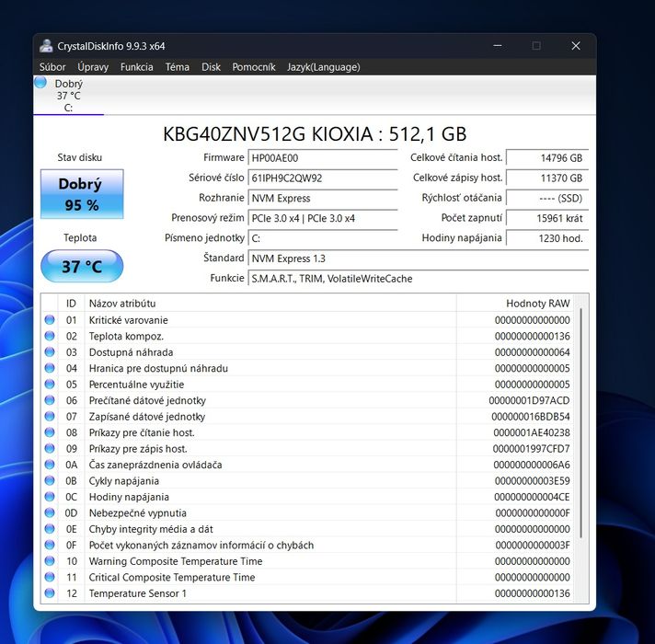This screenshot has width=655, height=644.
Task: Click power on hours value 1230 hod.
Action: [547, 238]
